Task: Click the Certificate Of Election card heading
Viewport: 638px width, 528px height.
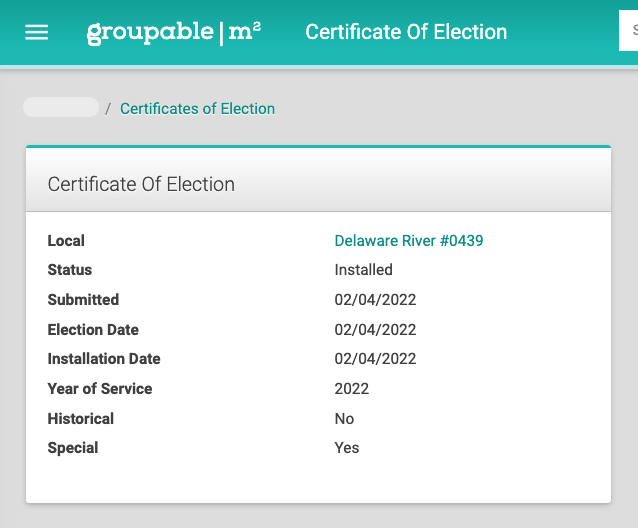Action: click(x=141, y=184)
